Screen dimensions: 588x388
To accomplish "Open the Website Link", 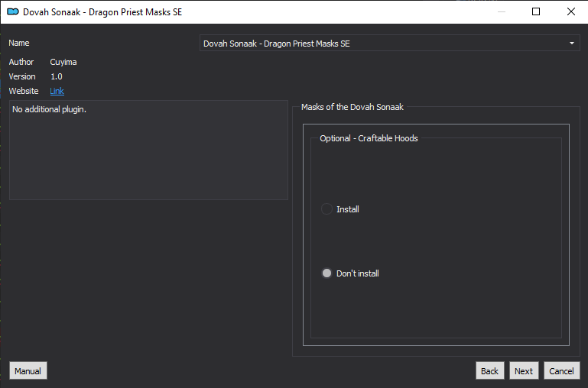I will click(57, 91).
